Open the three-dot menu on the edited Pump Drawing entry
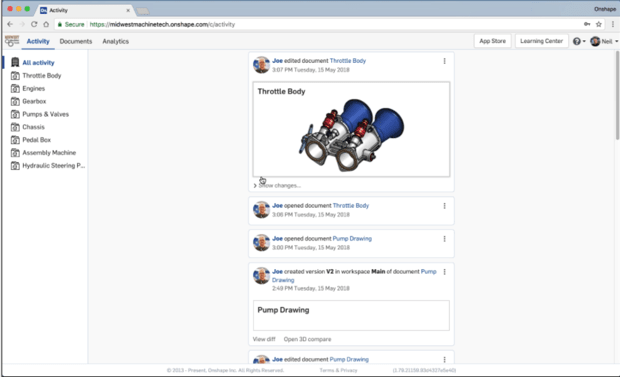 pos(444,359)
